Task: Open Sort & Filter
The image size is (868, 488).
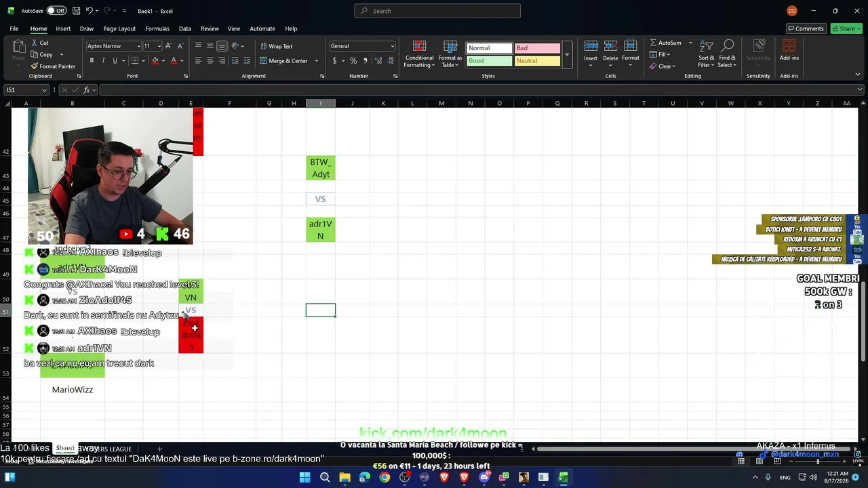Action: point(707,54)
